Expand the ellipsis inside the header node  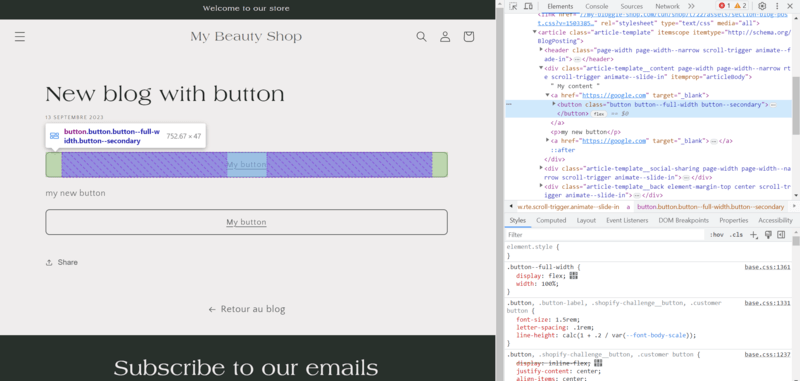pyautogui.click(x=577, y=59)
